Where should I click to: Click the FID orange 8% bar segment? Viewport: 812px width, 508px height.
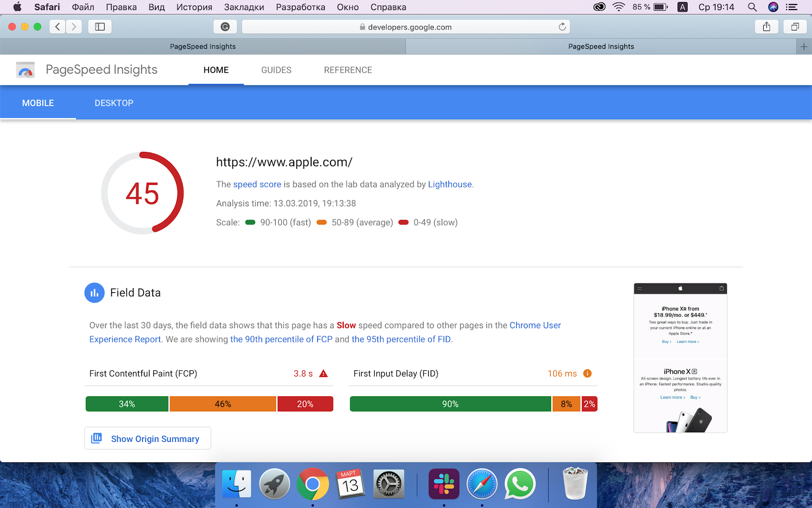[566, 404]
